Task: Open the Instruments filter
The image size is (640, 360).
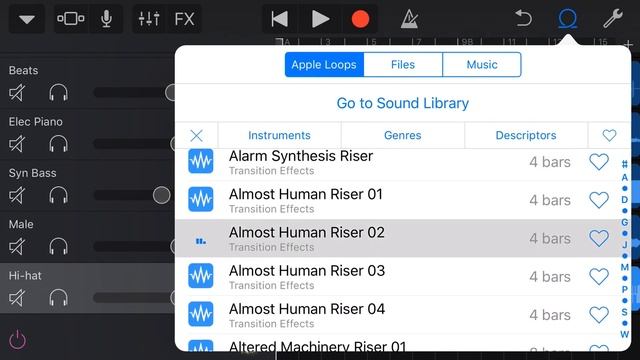Action: [279, 136]
